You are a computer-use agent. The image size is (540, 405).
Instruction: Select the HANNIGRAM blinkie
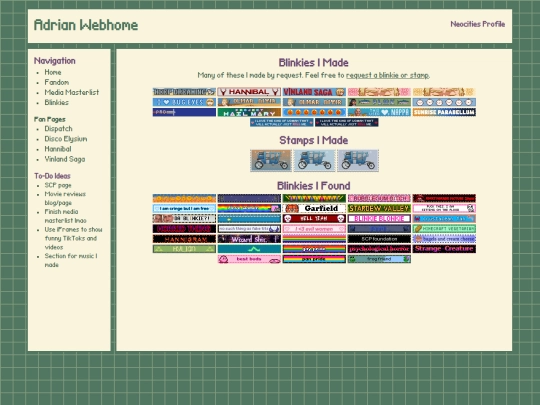[184, 239]
